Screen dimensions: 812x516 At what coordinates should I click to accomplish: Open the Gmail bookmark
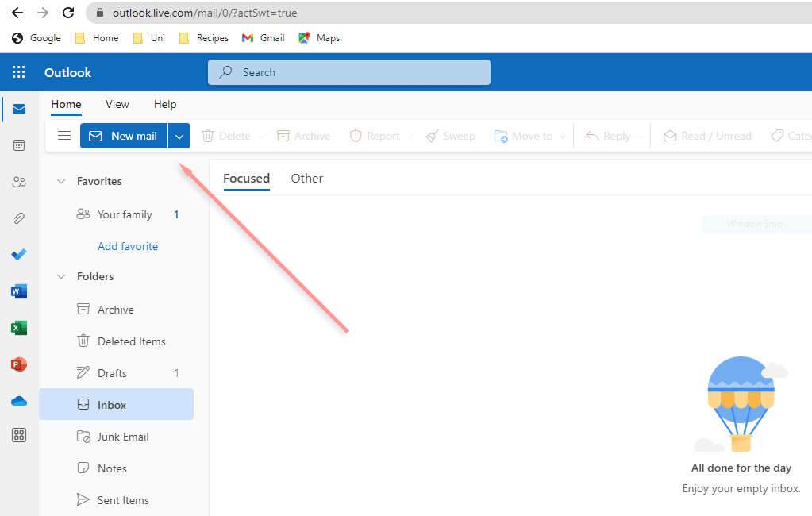click(x=263, y=38)
